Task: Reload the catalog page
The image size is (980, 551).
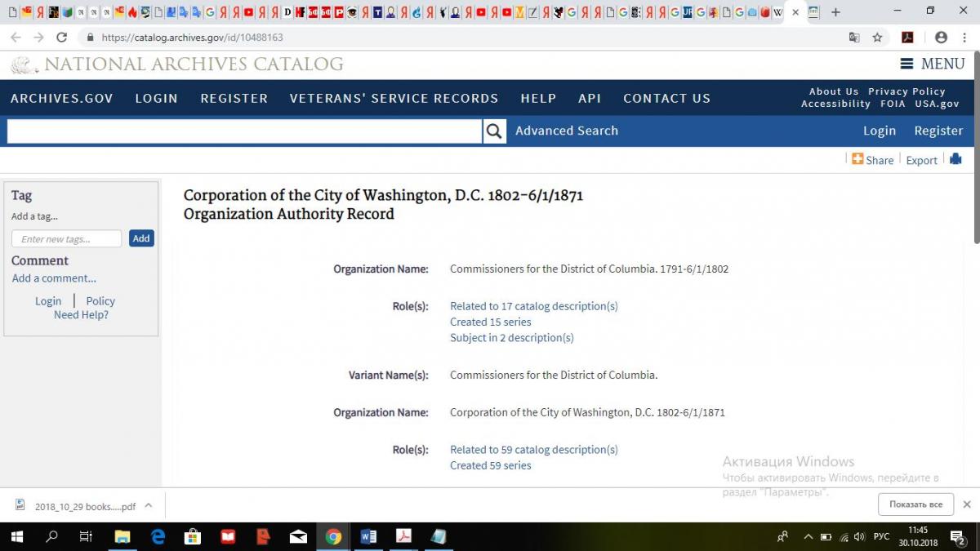Action: tap(61, 38)
